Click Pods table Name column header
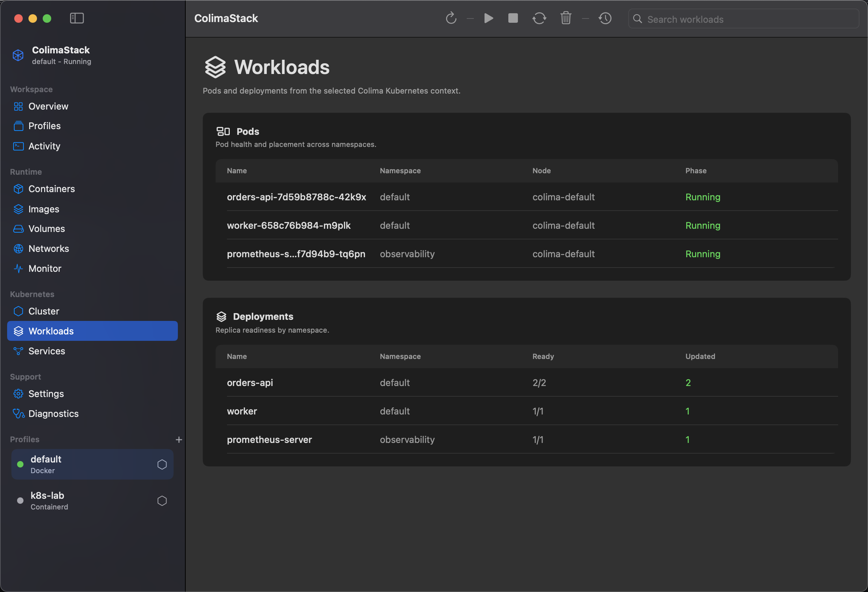 237,171
